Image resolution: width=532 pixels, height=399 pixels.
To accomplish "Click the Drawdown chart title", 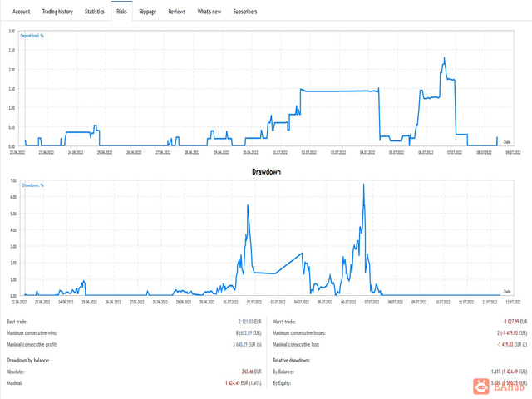I will point(266,172).
